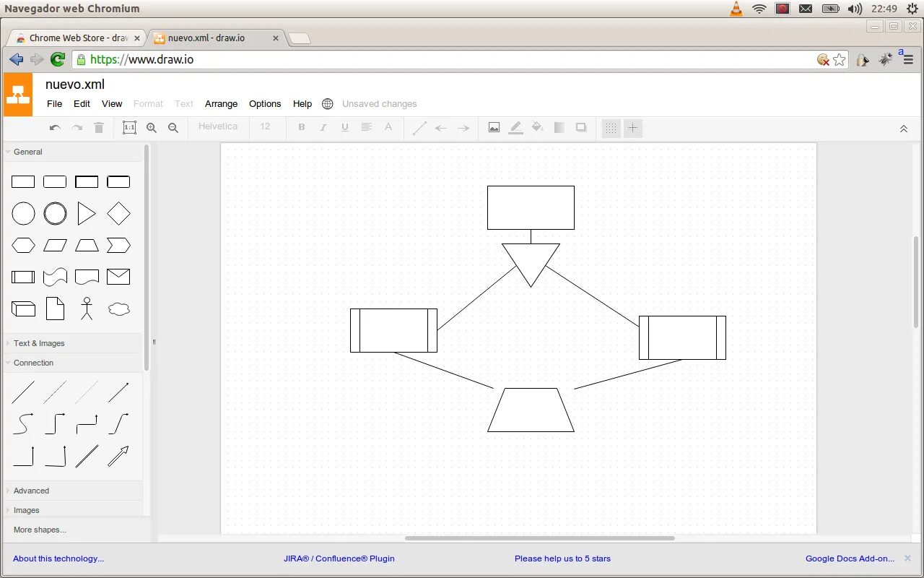Toggle the guides button
The image size is (924, 578).
point(633,128)
